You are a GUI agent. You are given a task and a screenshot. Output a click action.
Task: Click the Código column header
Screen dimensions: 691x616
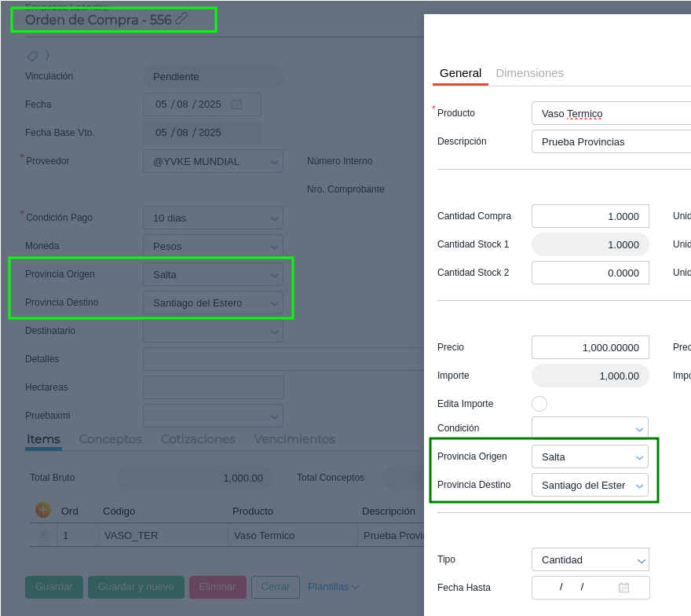coord(119,511)
